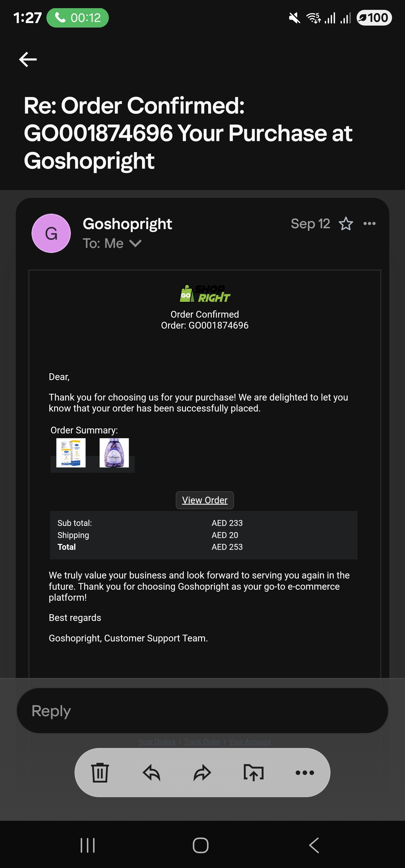The height and width of the screenshot is (868, 405).
Task: Tap the ongoing call timer pill
Action: tap(78, 17)
